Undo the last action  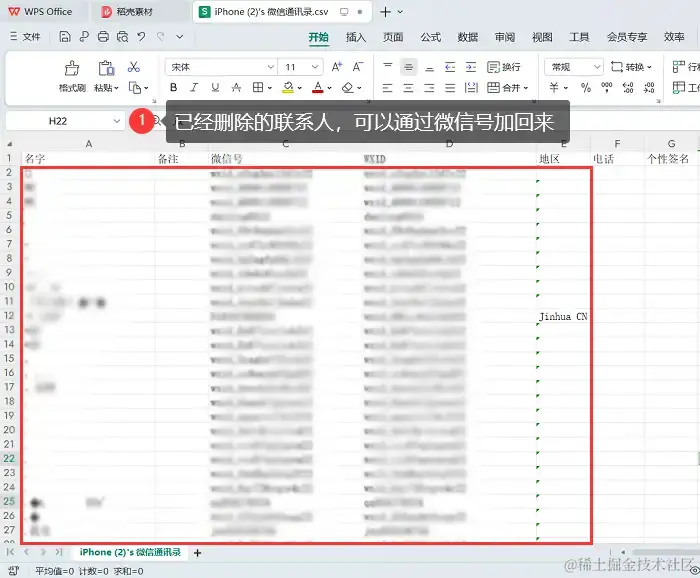[x=142, y=37]
